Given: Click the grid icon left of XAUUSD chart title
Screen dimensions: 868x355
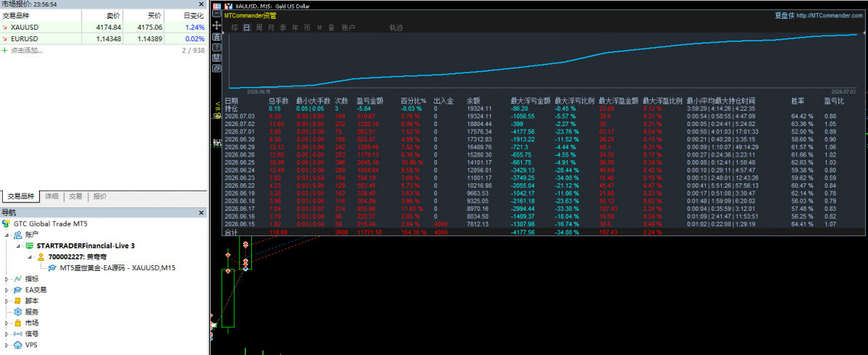Looking at the screenshot, I should pyautogui.click(x=216, y=6).
